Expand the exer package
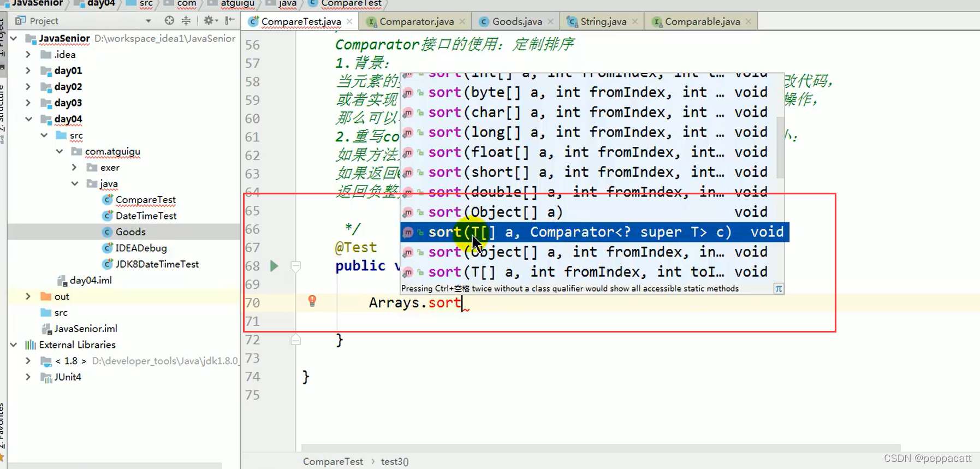 click(x=74, y=168)
